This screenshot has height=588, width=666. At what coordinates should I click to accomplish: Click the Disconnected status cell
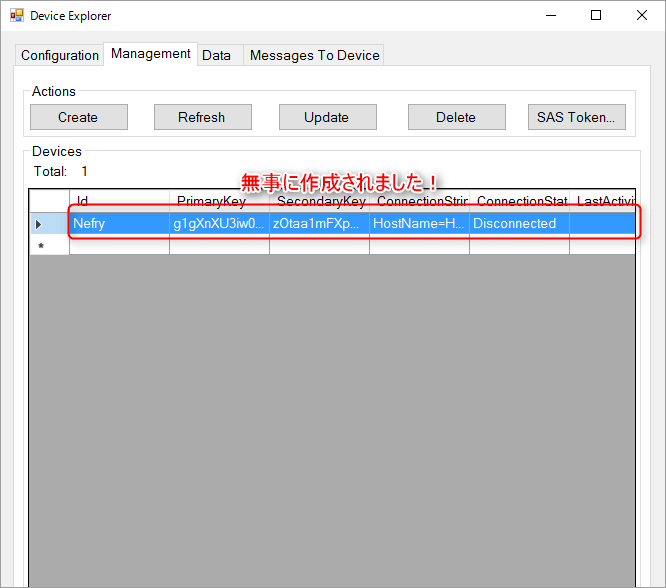(519, 224)
